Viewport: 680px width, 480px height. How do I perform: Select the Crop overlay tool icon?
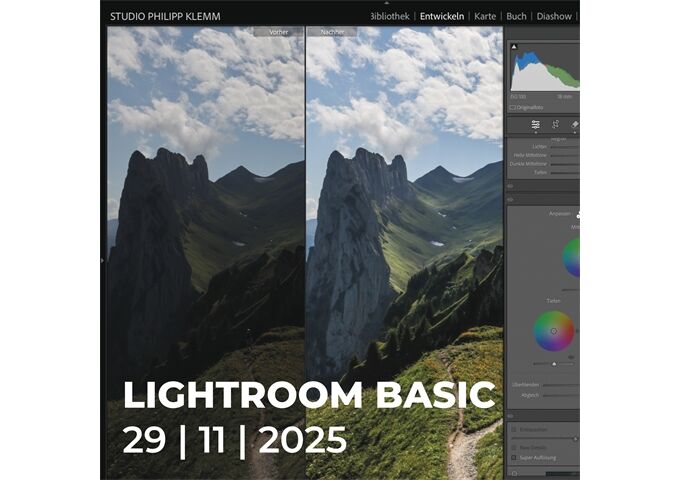tap(556, 125)
